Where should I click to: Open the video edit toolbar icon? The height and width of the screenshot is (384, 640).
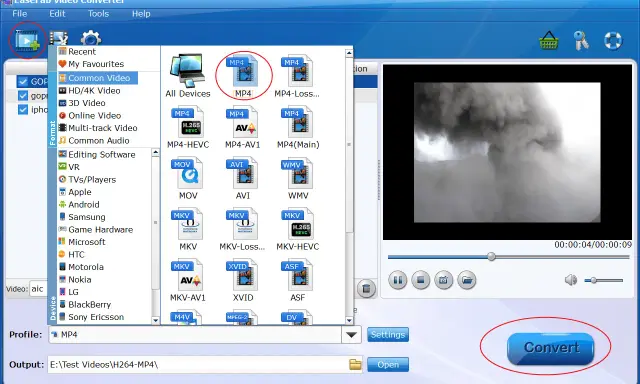tap(58, 38)
